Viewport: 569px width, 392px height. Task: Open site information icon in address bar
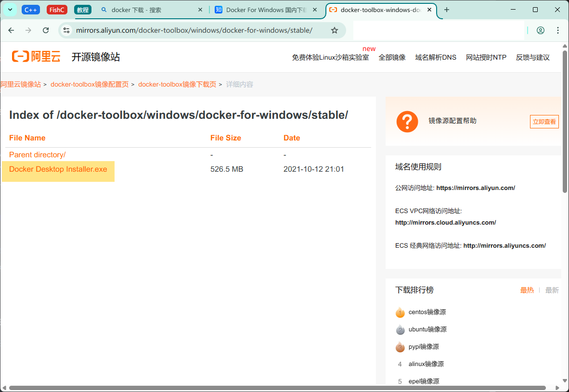coord(66,30)
